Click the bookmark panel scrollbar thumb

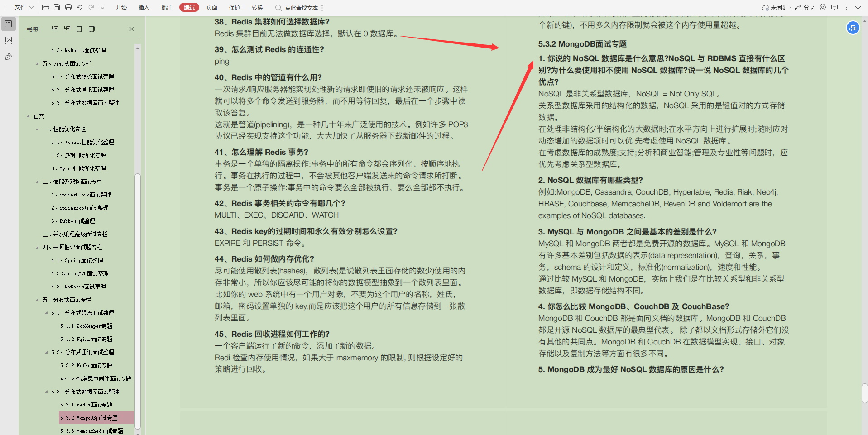[x=138, y=301]
